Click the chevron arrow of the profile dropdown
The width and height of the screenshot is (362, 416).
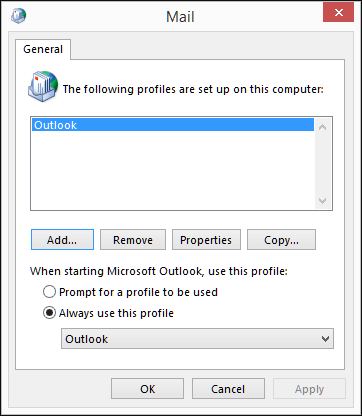tap(325, 339)
